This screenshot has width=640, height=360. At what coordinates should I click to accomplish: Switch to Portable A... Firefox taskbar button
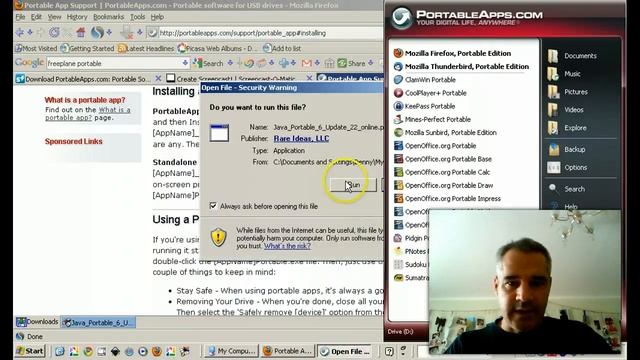point(287,351)
